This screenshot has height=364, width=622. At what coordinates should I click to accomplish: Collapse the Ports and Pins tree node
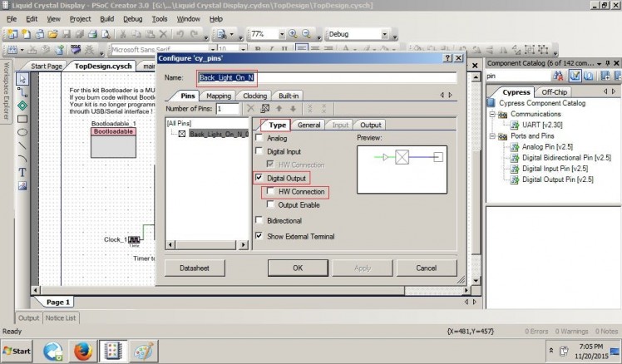point(492,136)
